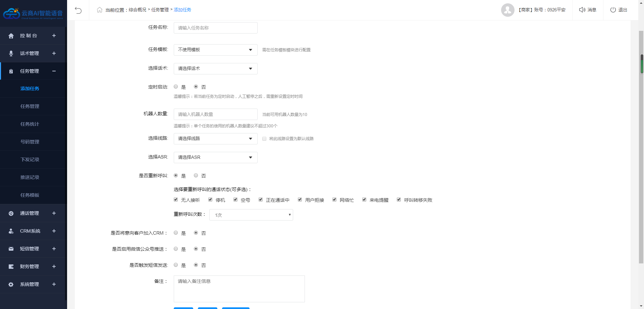This screenshot has width=644, height=309.
Task: Click the envelope icon for 短信管理
Action: (x=11, y=249)
